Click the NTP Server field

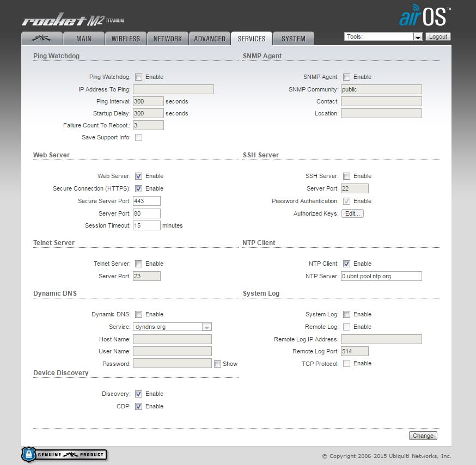pos(381,276)
